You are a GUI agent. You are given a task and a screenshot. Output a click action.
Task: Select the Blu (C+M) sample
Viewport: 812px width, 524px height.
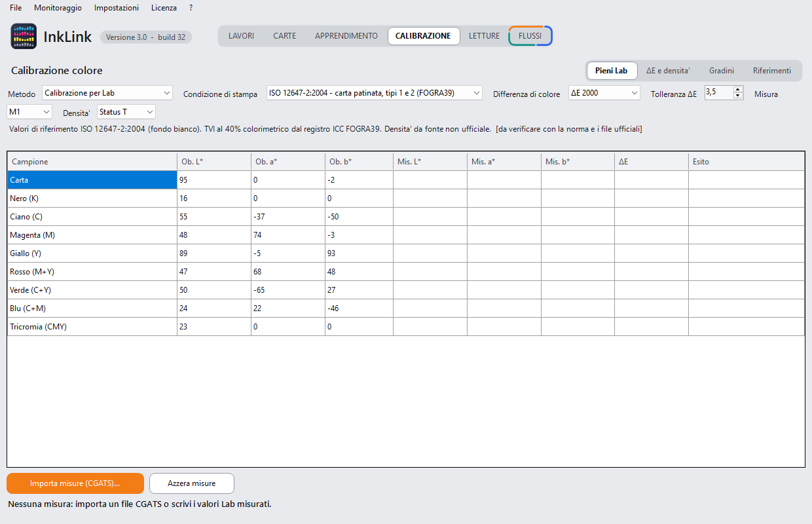(92, 309)
